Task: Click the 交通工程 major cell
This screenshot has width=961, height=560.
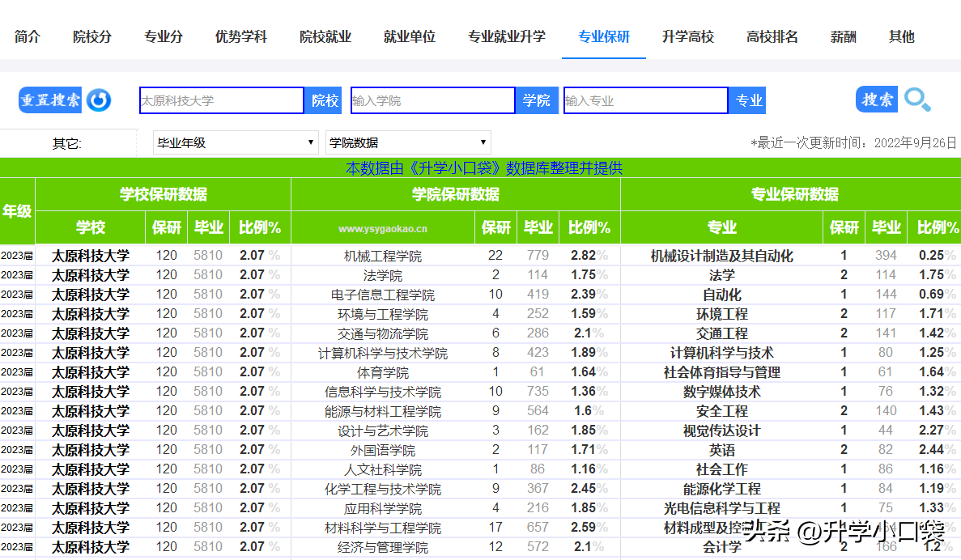Action: tap(721, 334)
